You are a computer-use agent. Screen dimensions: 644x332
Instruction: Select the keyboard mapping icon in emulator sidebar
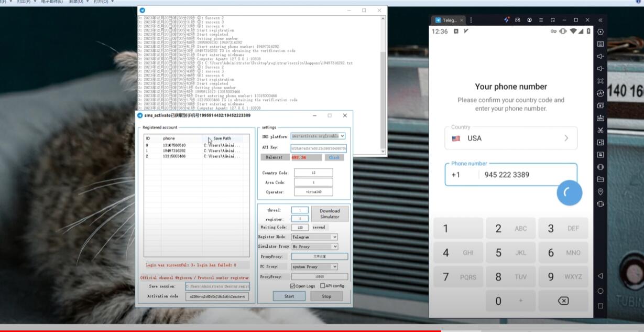(x=601, y=44)
